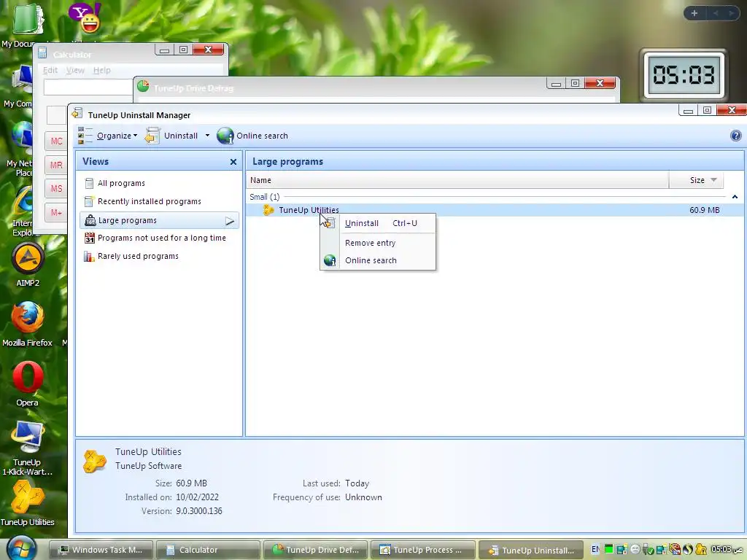Image resolution: width=747 pixels, height=560 pixels.
Task: Click the TuneUp Uninstall taskbar button
Action: coord(531,550)
